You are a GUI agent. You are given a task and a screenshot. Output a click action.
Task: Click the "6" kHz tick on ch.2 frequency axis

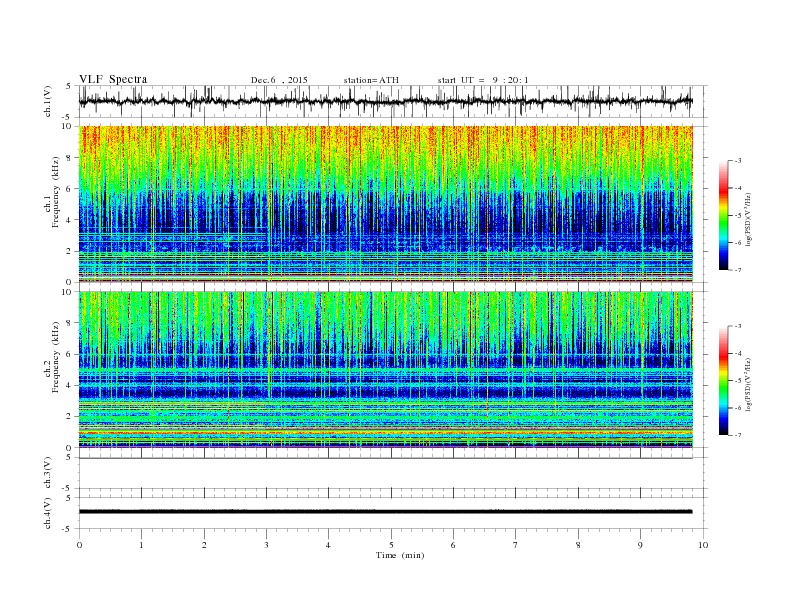(69, 354)
